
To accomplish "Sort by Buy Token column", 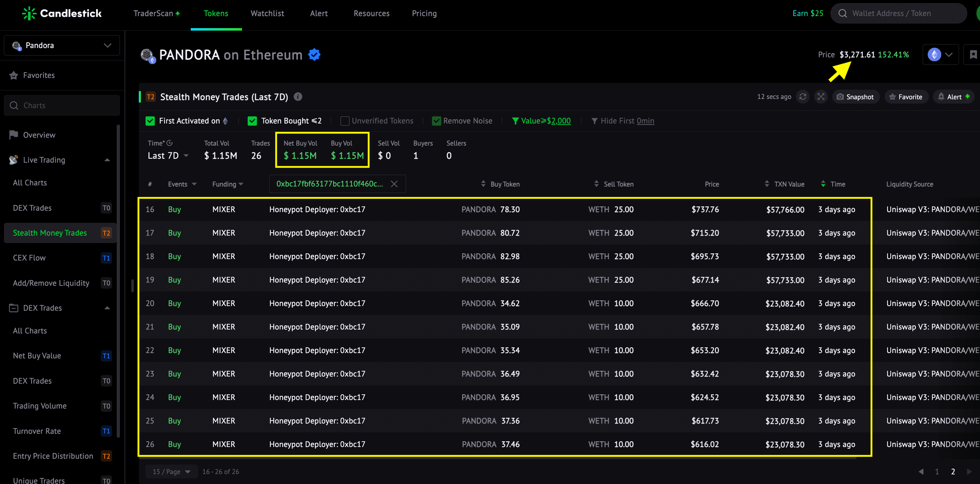I will [483, 184].
